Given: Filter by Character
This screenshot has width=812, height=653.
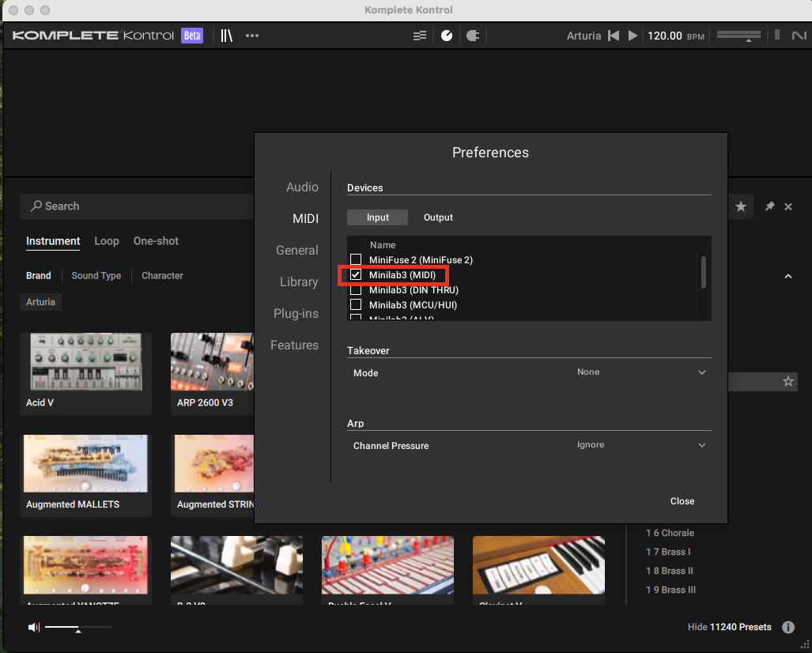Looking at the screenshot, I should click(162, 275).
